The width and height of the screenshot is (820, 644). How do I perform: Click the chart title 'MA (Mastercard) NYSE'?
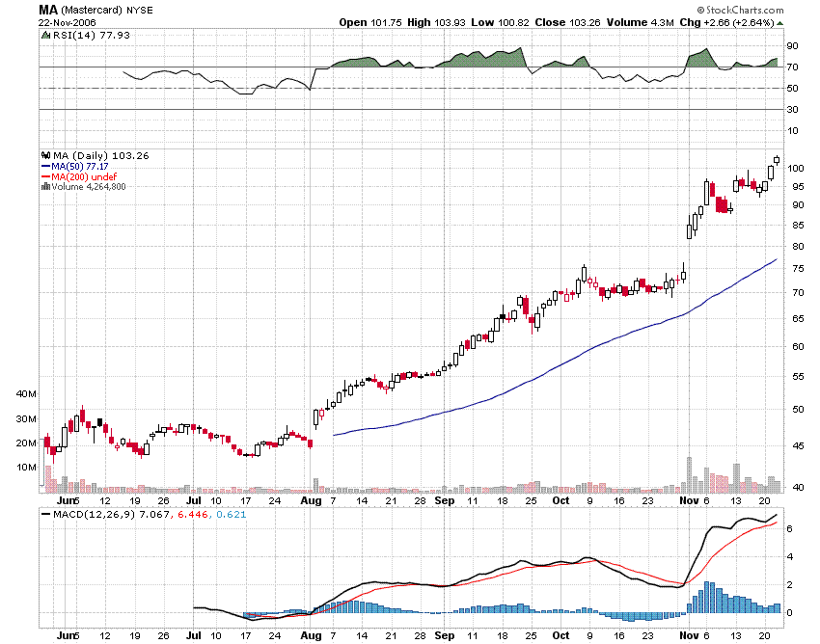pos(96,10)
